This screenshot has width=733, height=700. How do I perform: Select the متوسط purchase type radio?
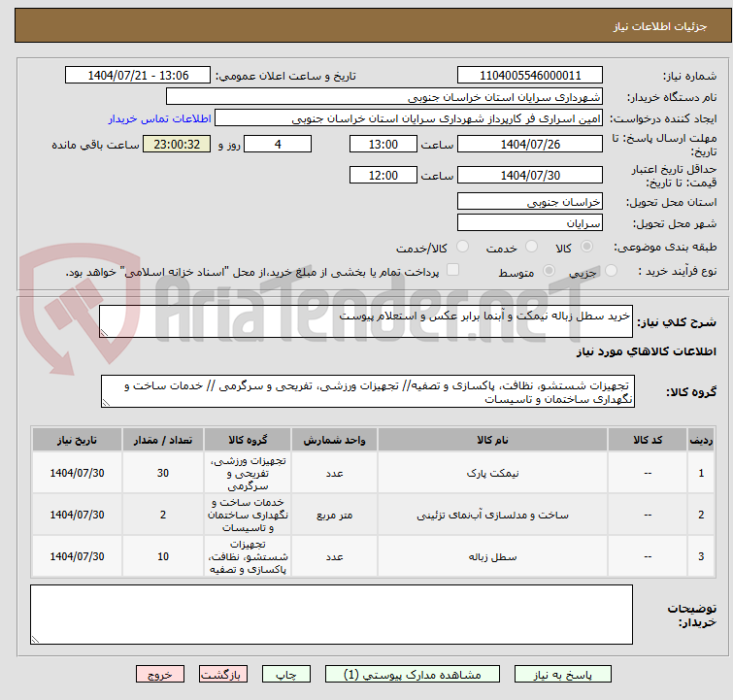(x=549, y=270)
